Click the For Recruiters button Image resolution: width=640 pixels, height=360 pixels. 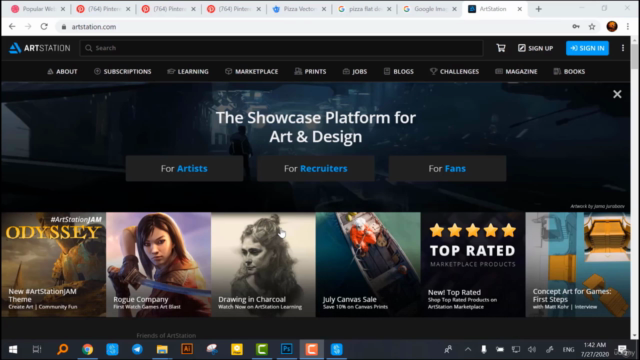tap(316, 168)
